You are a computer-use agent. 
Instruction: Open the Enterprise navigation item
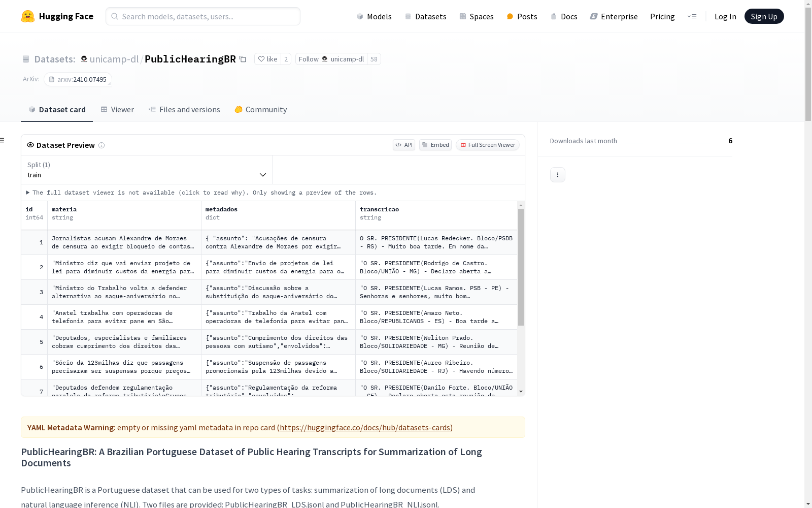[614, 16]
